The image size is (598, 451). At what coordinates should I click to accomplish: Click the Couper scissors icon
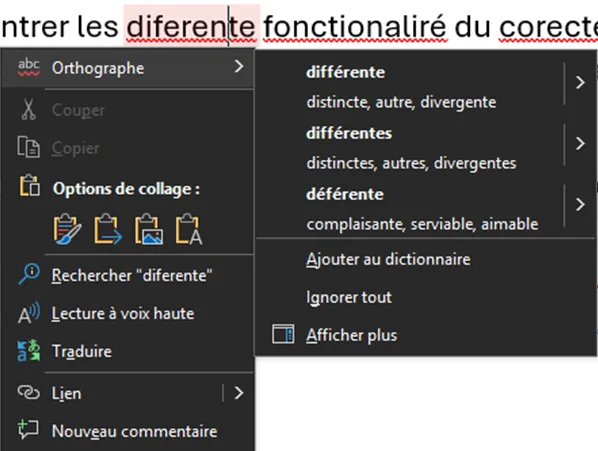pos(29,109)
